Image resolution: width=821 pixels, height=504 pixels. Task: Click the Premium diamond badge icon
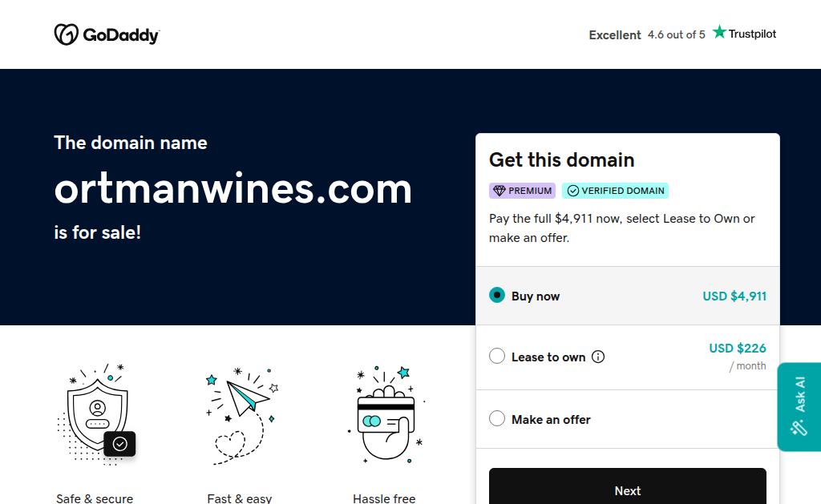click(499, 191)
